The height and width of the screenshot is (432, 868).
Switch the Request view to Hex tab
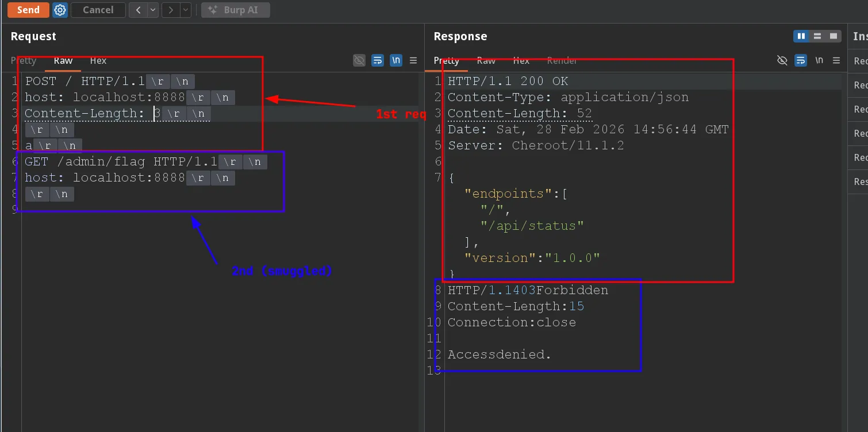pos(98,60)
